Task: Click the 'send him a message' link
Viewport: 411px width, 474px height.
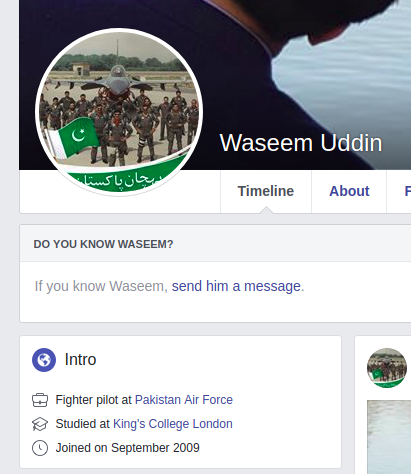Action: tap(236, 286)
